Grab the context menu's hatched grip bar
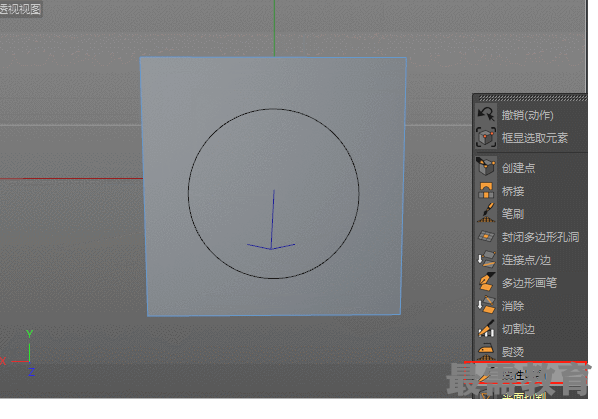 532,98
